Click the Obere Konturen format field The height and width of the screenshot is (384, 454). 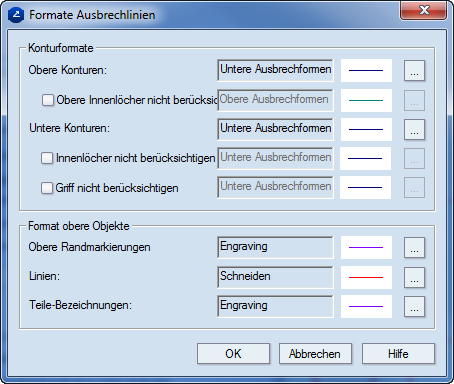275,71
